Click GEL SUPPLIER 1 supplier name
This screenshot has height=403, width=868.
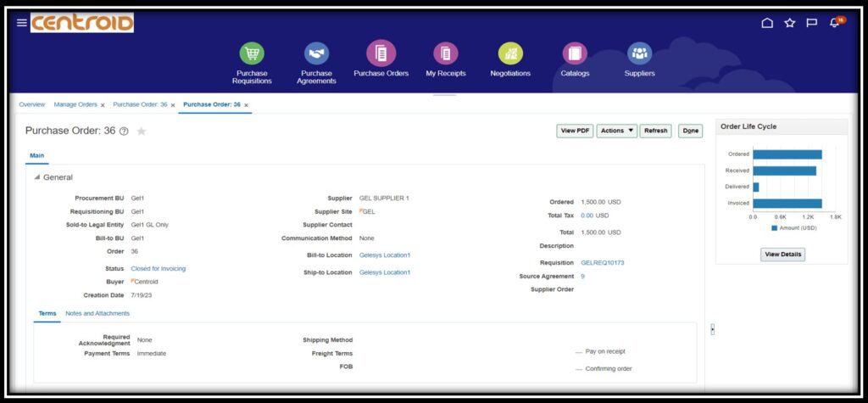[384, 198]
